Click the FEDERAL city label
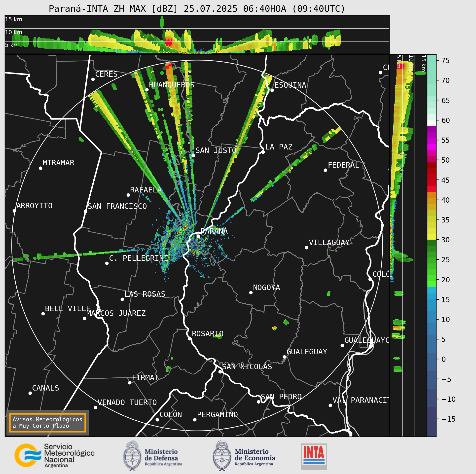476x474 pixels. click(344, 165)
